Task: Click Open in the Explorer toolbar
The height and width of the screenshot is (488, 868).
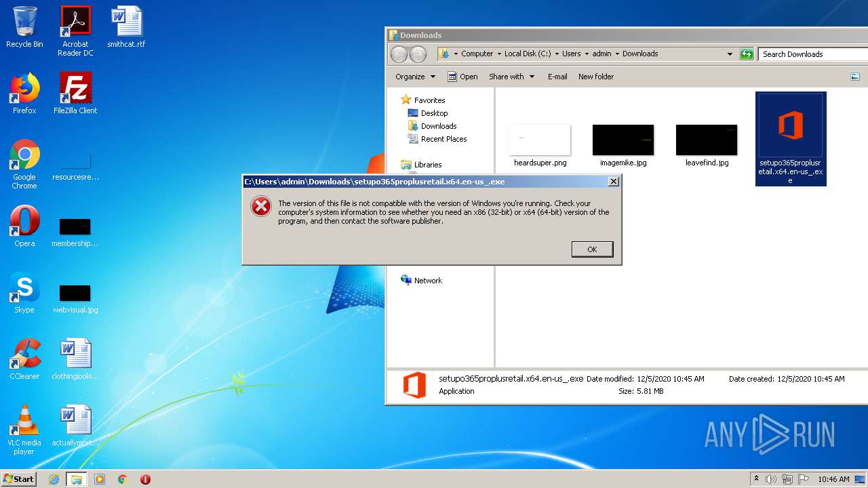Action: pos(462,77)
